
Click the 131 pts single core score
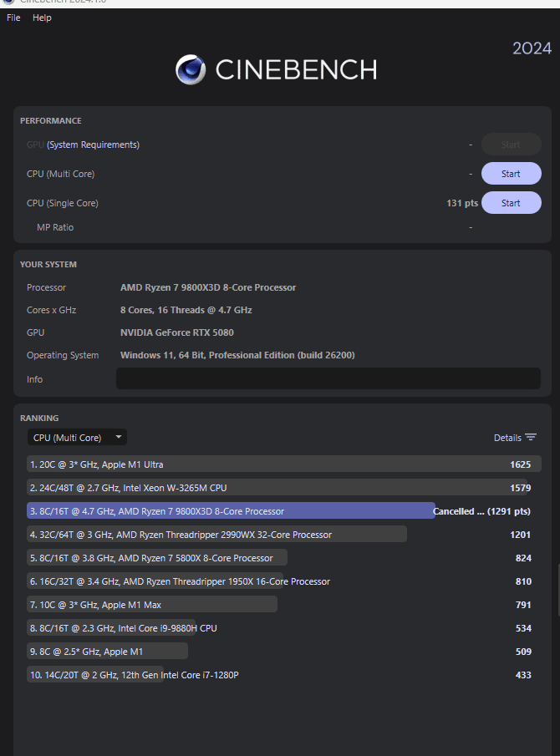(462, 203)
